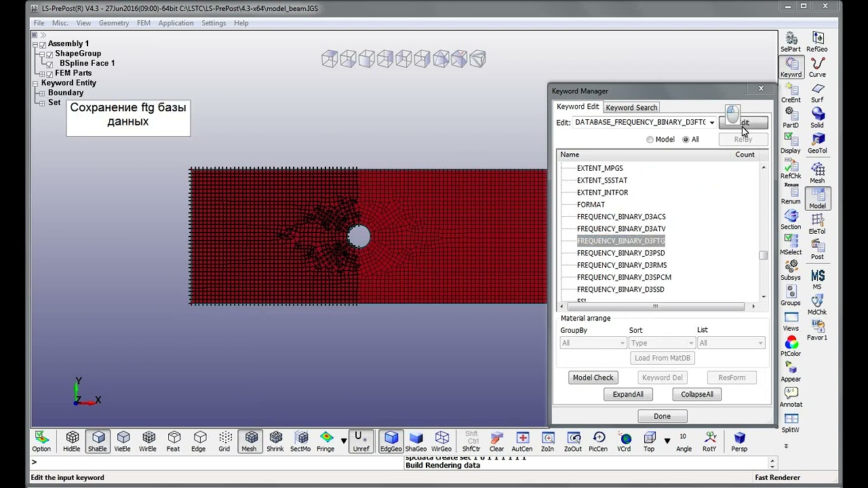Viewport: 868px width, 488px height.
Task: Toggle the BSpline Face 1 checkbox
Action: pyautogui.click(x=50, y=64)
